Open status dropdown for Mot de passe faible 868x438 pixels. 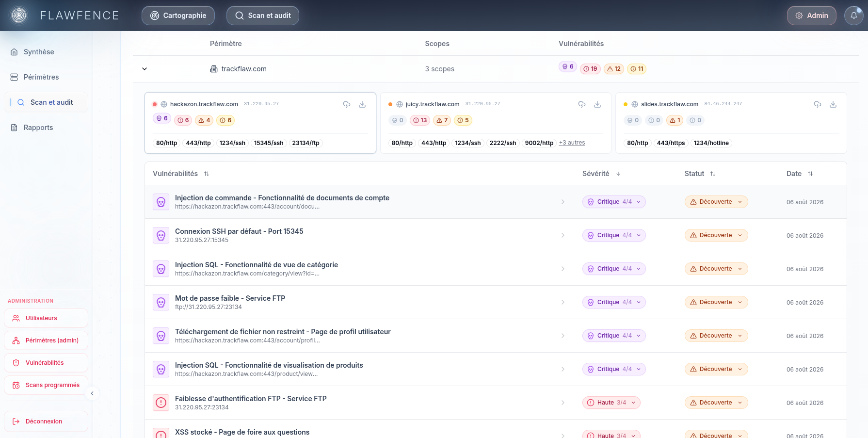coord(716,302)
